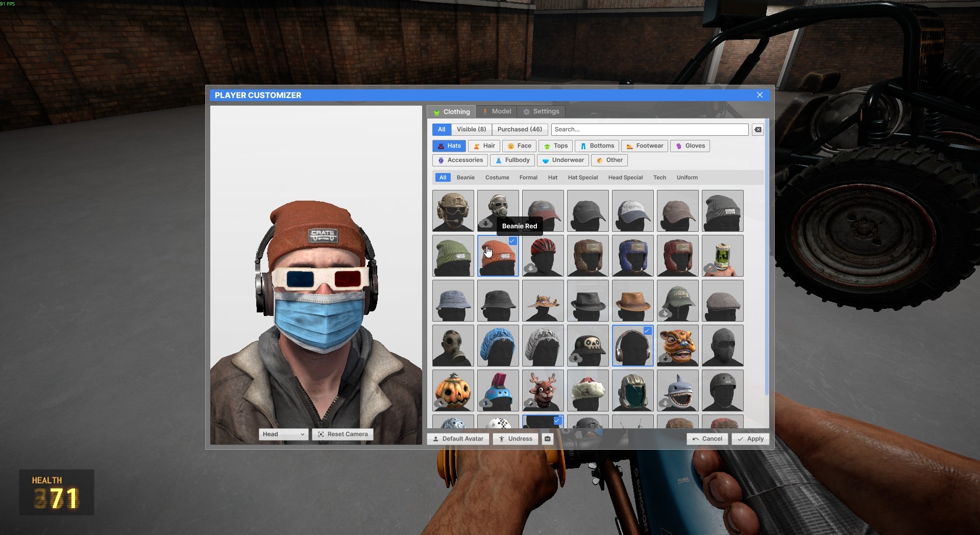Filter hats by Head Special subcategory
This screenshot has width=980, height=535.
pos(625,178)
